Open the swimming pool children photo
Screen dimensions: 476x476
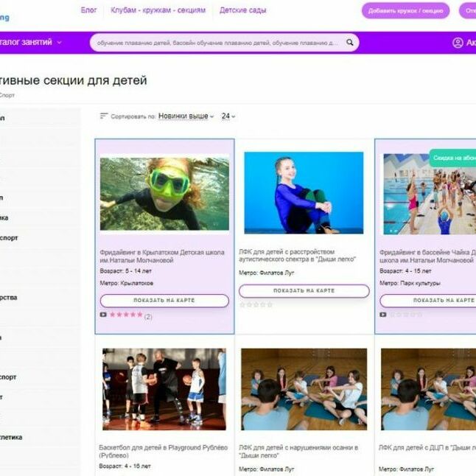430,194
